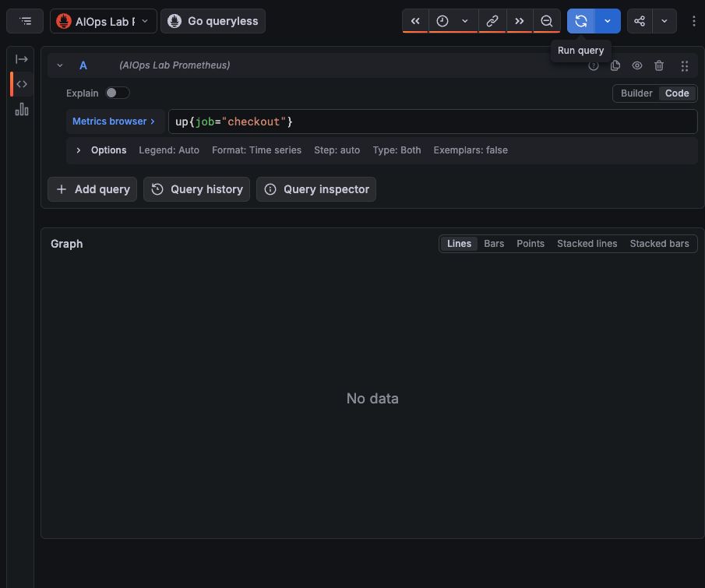Toggle the Explain switch
Image resolution: width=705 pixels, height=588 pixels.
(x=118, y=93)
